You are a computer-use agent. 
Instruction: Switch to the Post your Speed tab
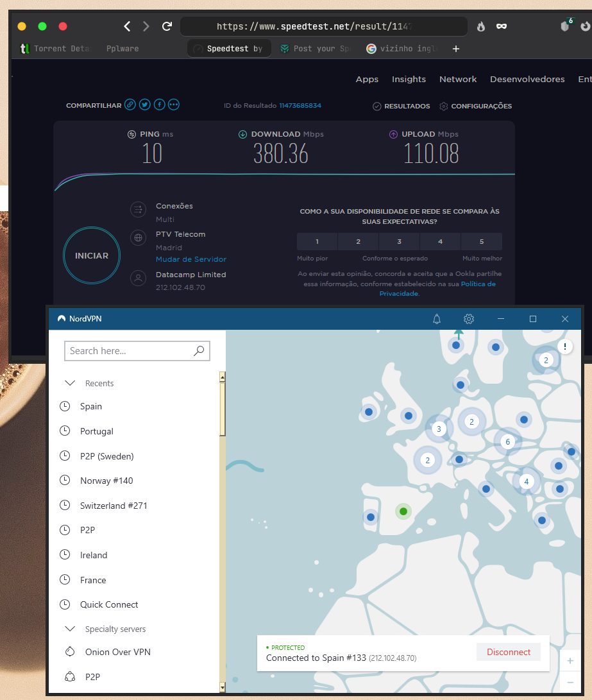pos(316,49)
